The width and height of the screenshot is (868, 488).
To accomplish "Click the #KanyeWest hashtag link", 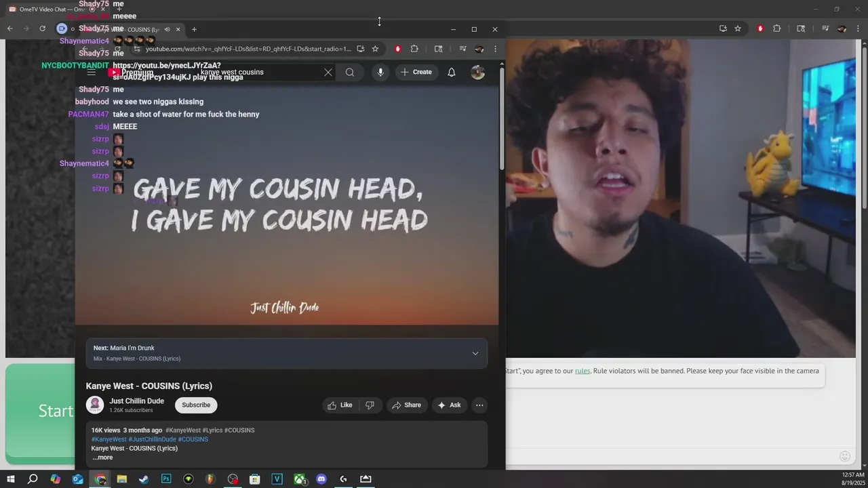I will point(109,439).
